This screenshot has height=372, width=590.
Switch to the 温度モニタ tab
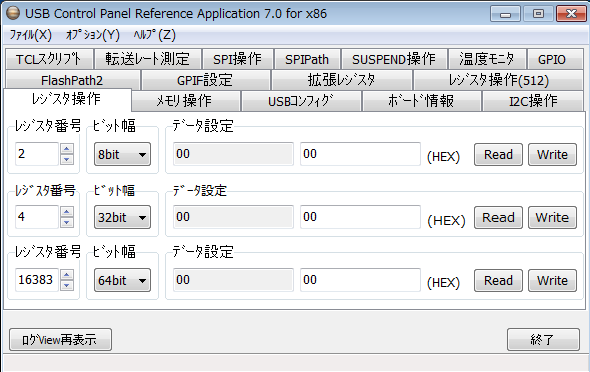click(x=487, y=59)
